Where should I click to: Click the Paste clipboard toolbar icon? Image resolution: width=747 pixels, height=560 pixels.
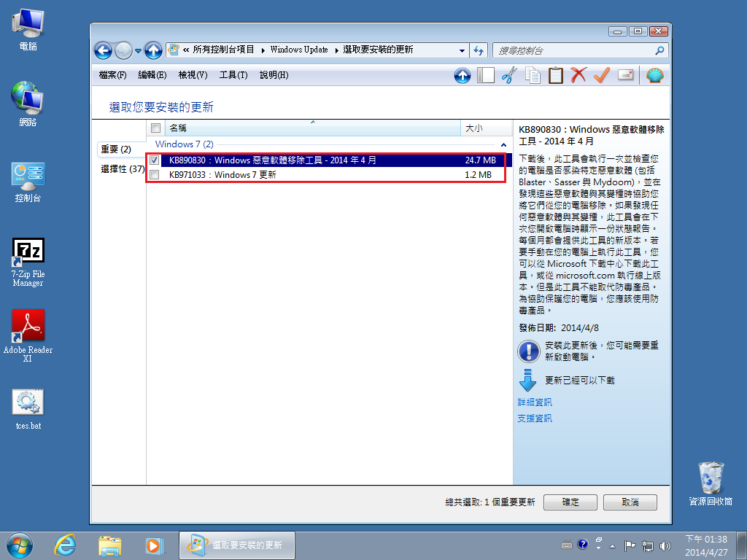point(555,75)
